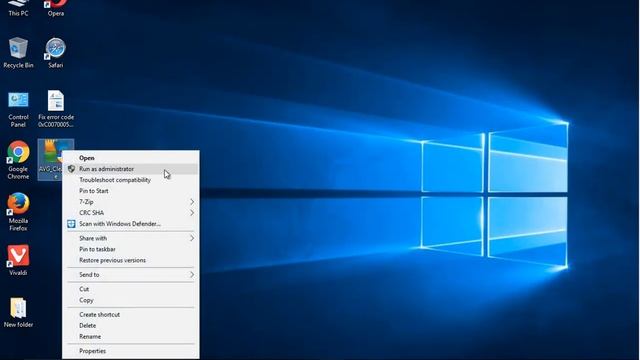Select the Recycle Bin icon
640x360 pixels.
click(x=18, y=53)
